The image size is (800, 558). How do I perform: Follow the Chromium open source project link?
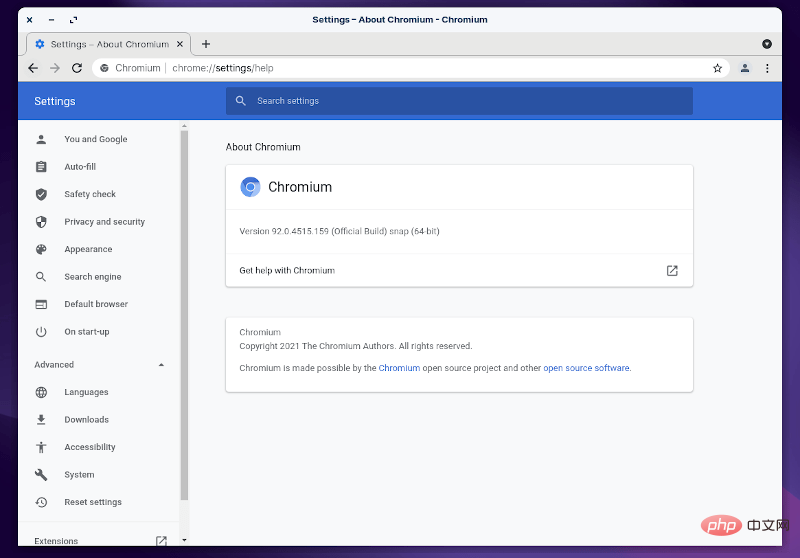point(399,368)
